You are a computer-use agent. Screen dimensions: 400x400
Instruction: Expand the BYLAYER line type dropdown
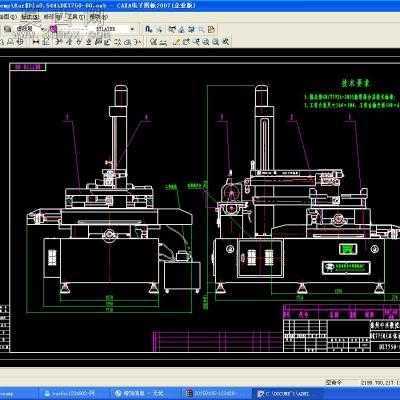[x=132, y=29]
